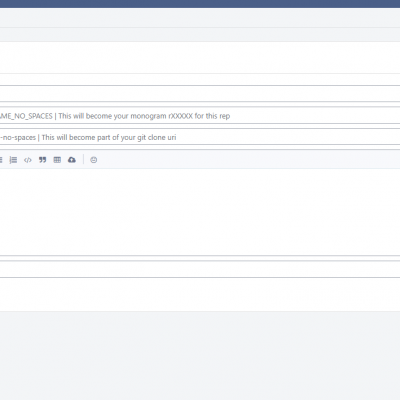The image size is (400, 400).
Task: Select the empty field above callsign field
Action: coord(200,94)
